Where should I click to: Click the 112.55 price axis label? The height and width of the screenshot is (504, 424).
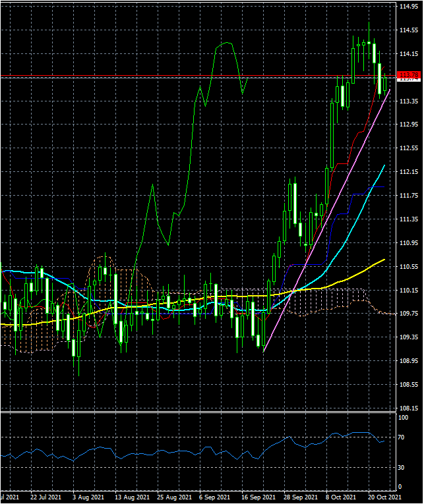coord(409,148)
